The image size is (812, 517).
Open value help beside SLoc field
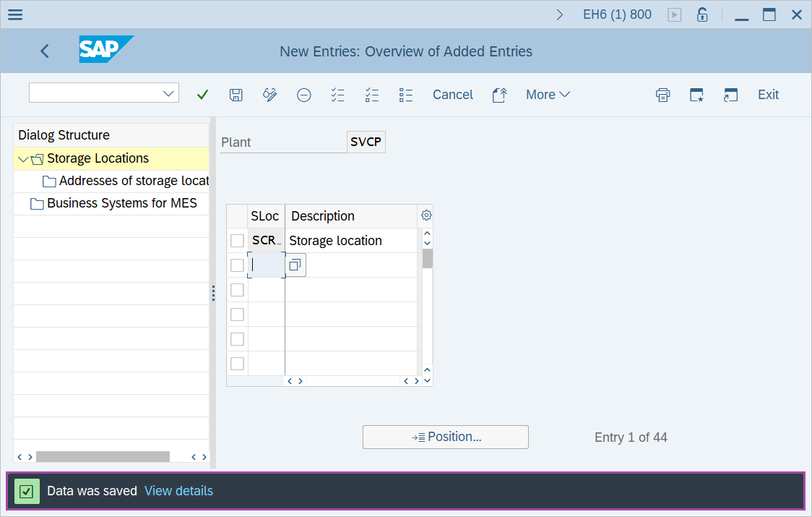tap(295, 265)
